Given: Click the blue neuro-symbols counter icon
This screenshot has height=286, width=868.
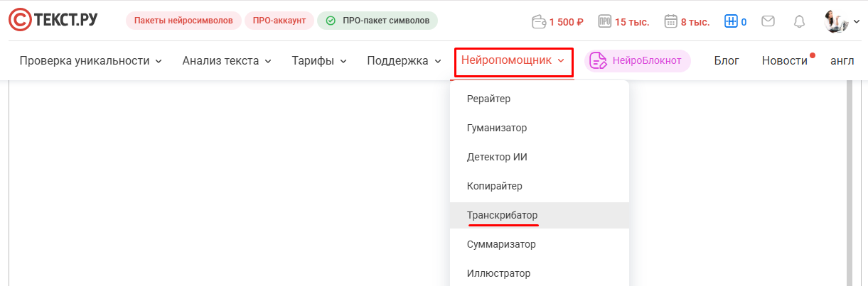Looking at the screenshot, I should (731, 21).
